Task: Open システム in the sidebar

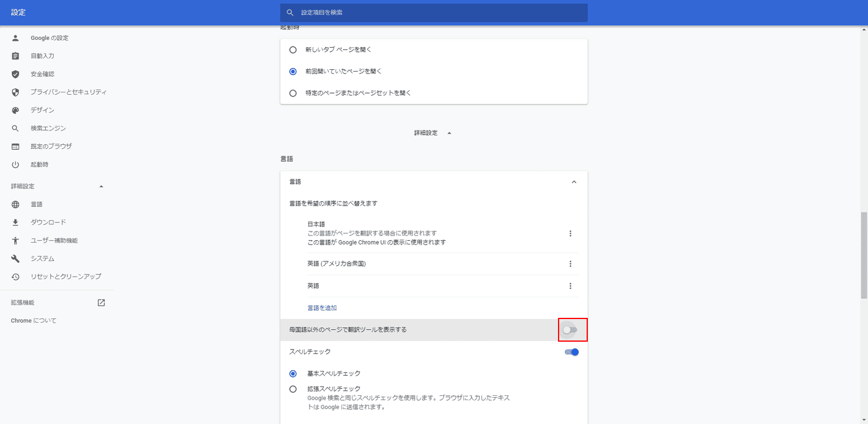Action: coord(42,259)
